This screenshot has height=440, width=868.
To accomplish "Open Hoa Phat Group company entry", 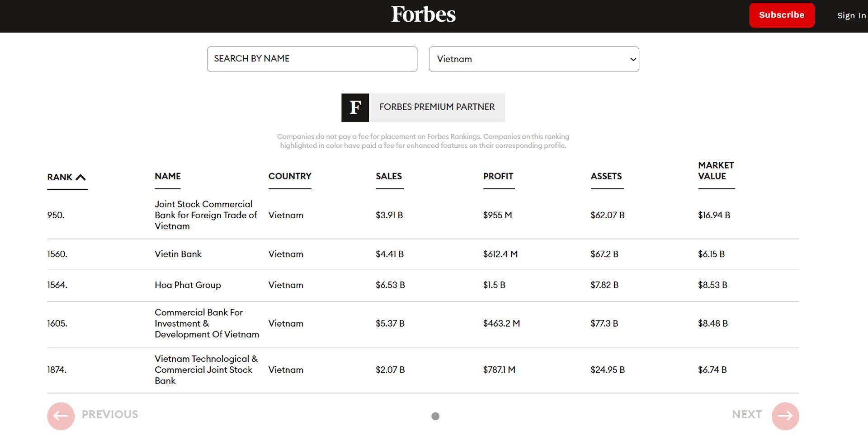I will [188, 285].
